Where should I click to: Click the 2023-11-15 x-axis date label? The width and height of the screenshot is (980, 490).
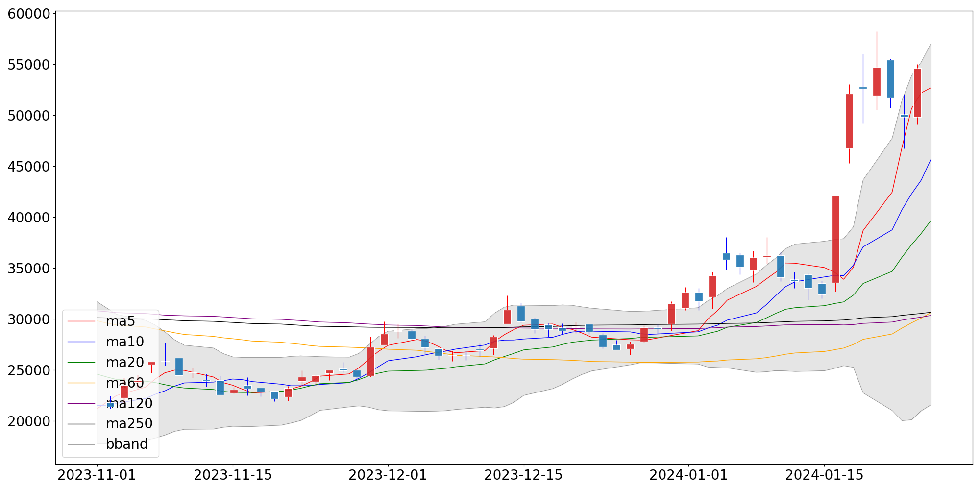coord(233,475)
